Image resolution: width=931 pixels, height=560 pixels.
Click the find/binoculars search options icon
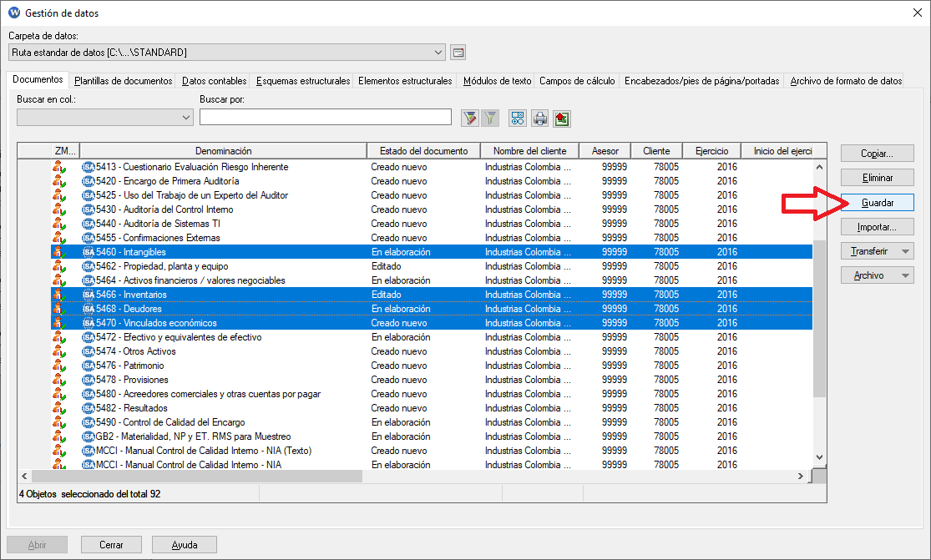(x=518, y=118)
